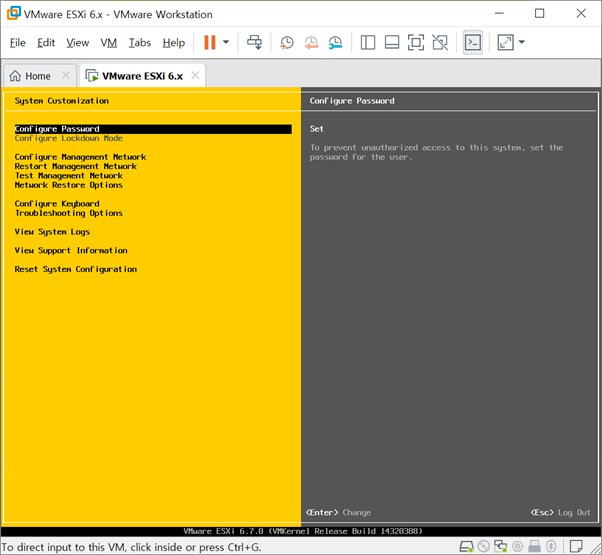Screen dimensions: 602x555
Task: Open the View menu
Action: point(78,43)
